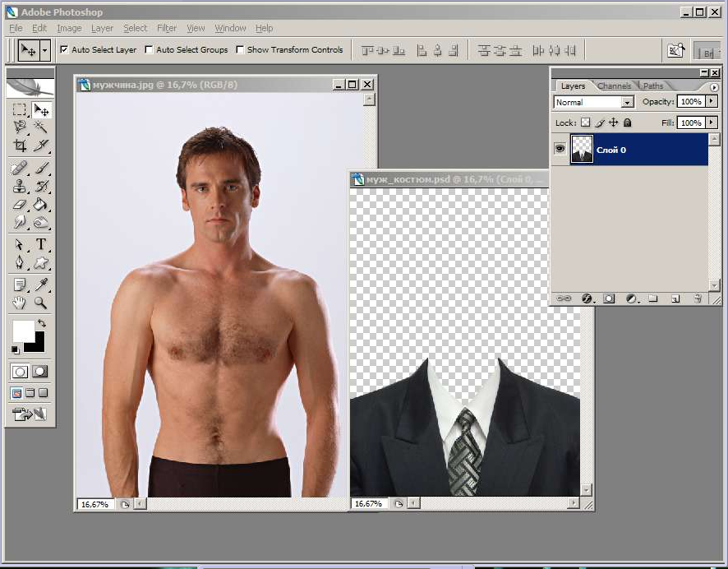728x569 pixels.
Task: Delete layer trash icon in Layers panel
Action: pyautogui.click(x=698, y=298)
